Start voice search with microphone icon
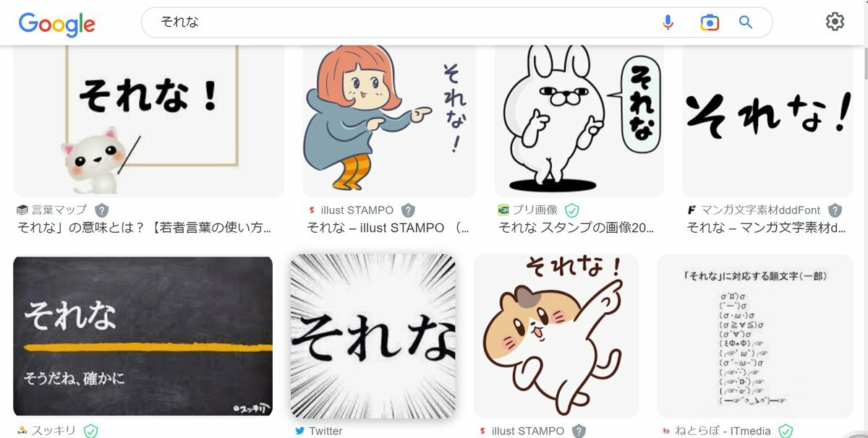Screen dimensions: 868x438 pos(668,22)
